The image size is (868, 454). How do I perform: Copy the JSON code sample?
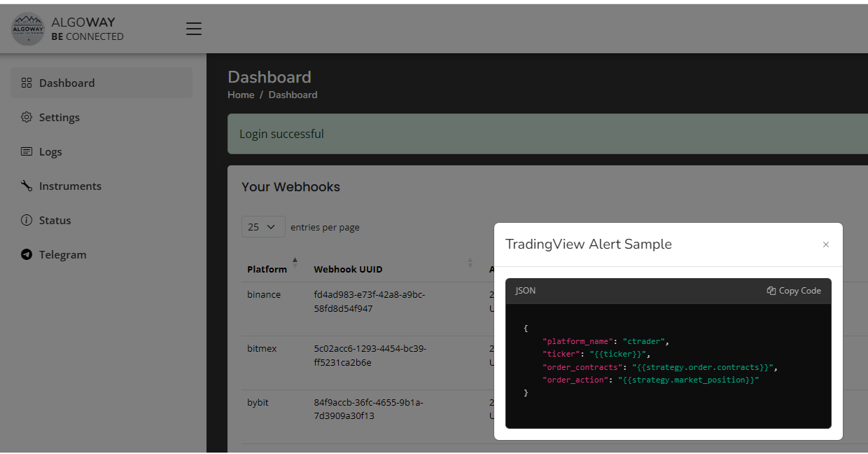click(794, 291)
